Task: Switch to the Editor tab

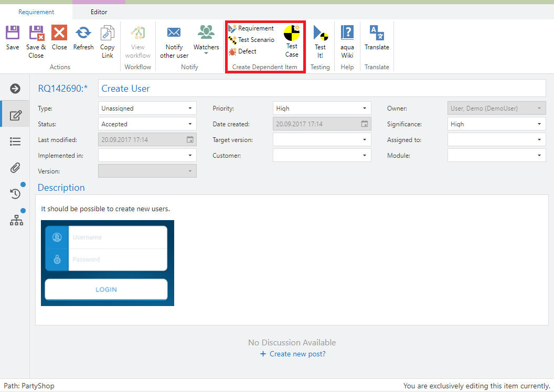Action: click(99, 12)
